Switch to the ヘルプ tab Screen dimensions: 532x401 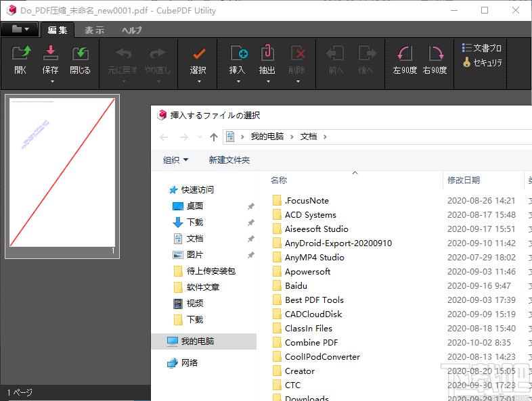click(x=131, y=30)
